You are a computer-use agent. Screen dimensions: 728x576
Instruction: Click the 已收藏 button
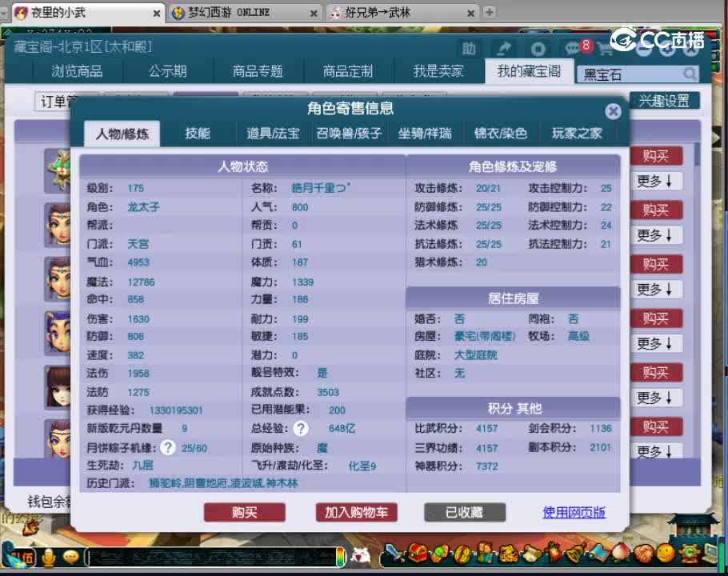(x=465, y=513)
